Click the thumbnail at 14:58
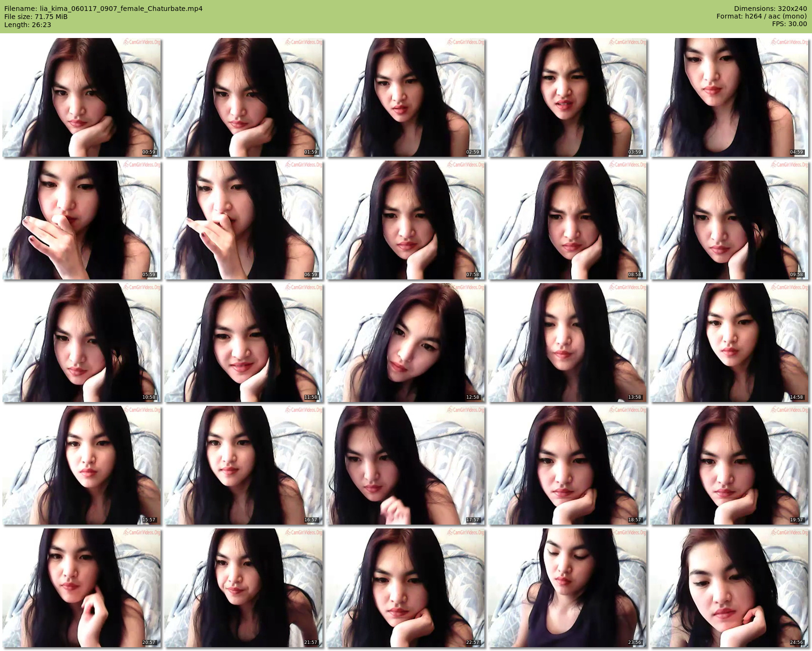Screen dimensions: 812x651 [729, 343]
